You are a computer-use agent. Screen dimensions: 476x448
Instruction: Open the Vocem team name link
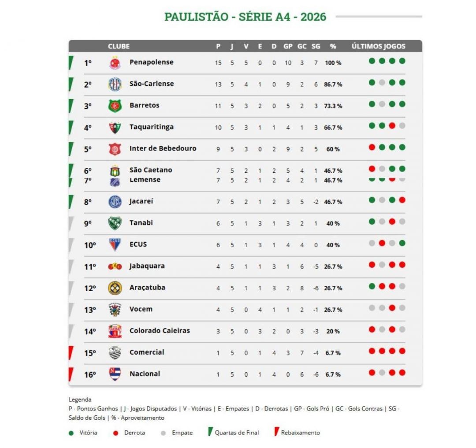tap(141, 309)
